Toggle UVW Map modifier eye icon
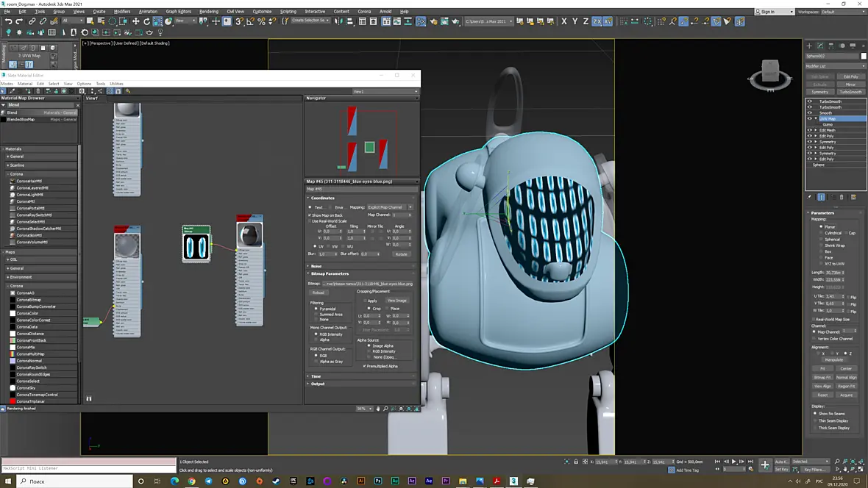This screenshot has width=868, height=488. tap(810, 118)
